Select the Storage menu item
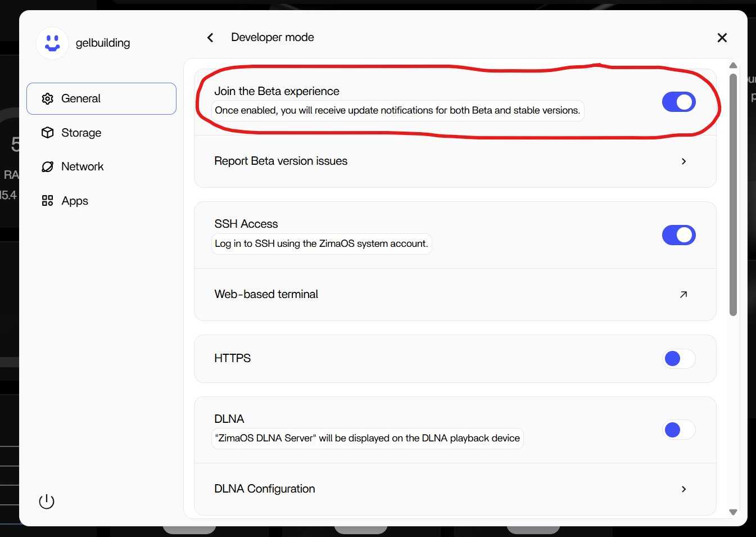The height and width of the screenshot is (537, 756). pyautogui.click(x=82, y=133)
